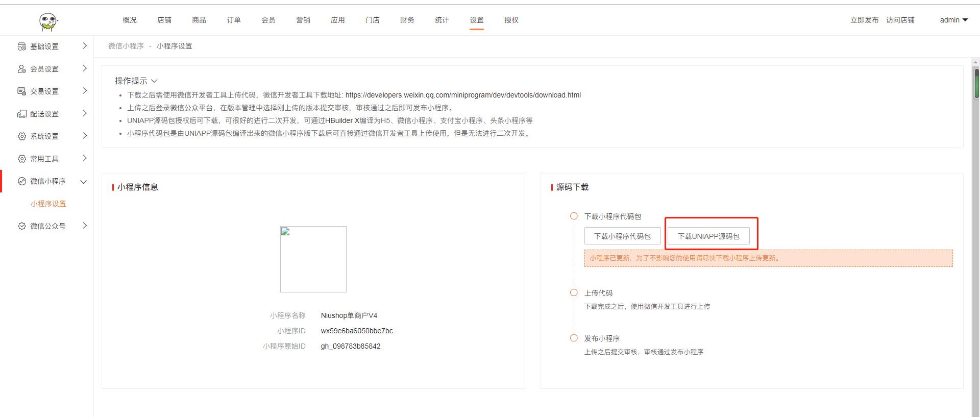This screenshot has height=417, width=980.
Task: Open the admin account dropdown
Action: click(954, 20)
